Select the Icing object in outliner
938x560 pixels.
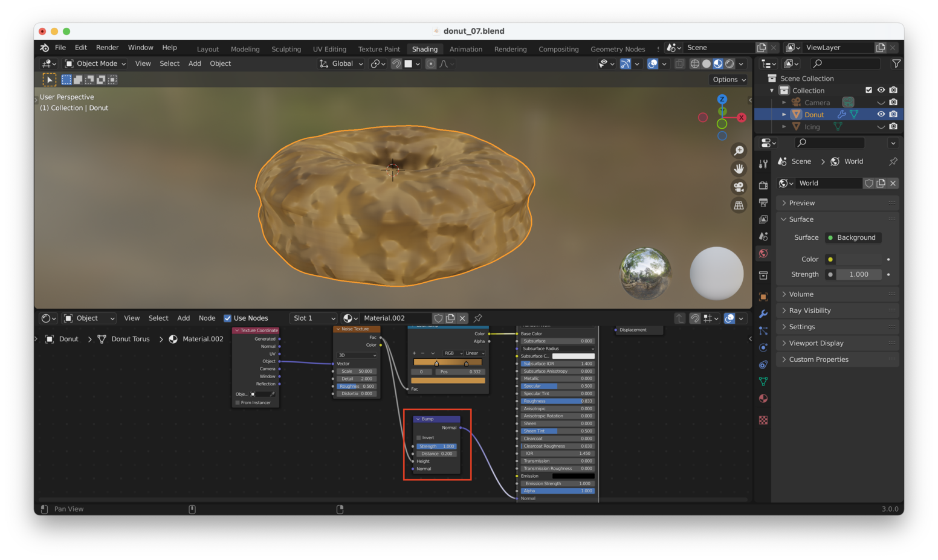[x=812, y=127]
